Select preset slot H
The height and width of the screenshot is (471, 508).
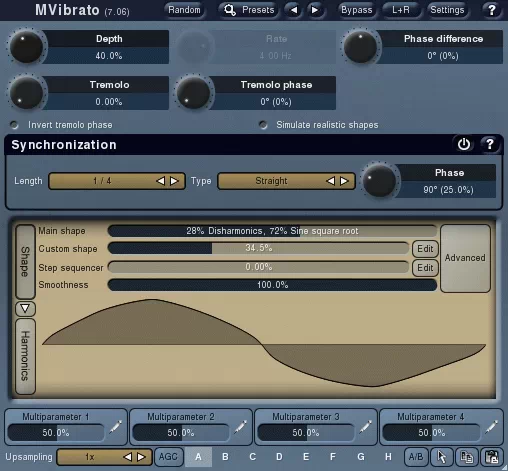(x=388, y=457)
